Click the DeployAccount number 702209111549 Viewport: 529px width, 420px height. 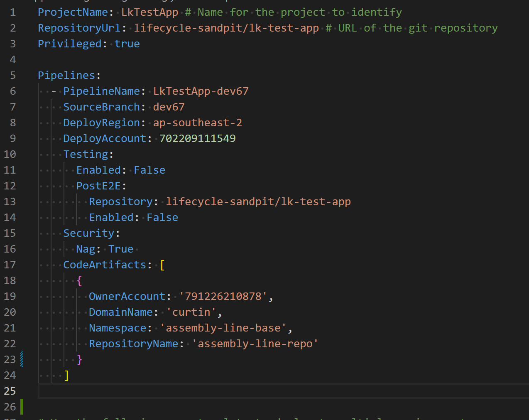(x=197, y=138)
